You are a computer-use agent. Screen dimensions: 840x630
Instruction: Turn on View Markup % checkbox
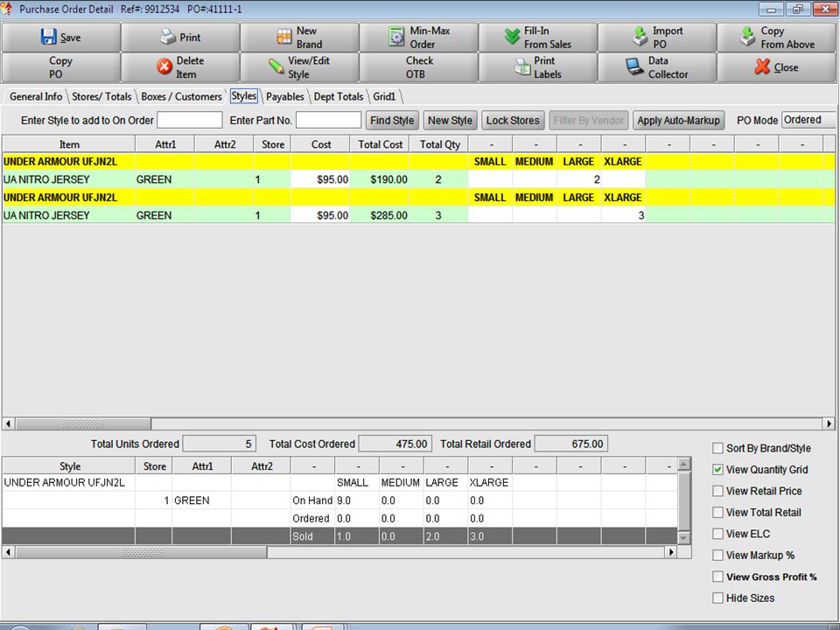pos(717,555)
